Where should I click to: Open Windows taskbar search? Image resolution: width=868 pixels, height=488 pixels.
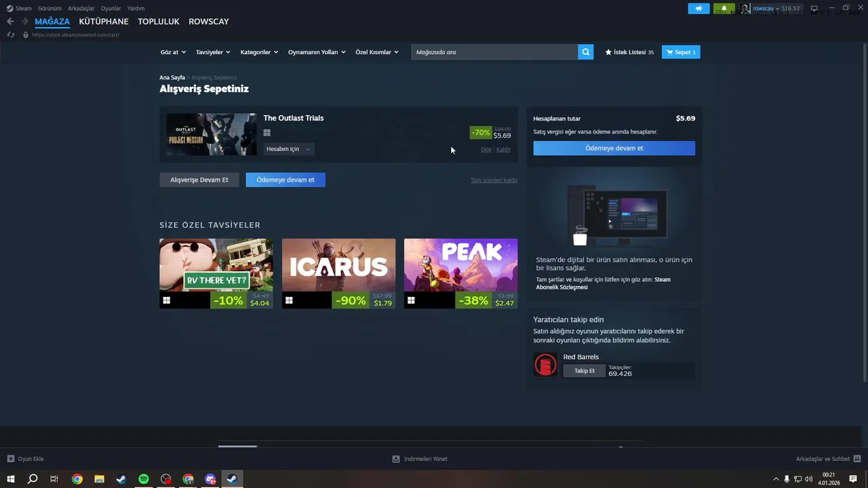(33, 479)
